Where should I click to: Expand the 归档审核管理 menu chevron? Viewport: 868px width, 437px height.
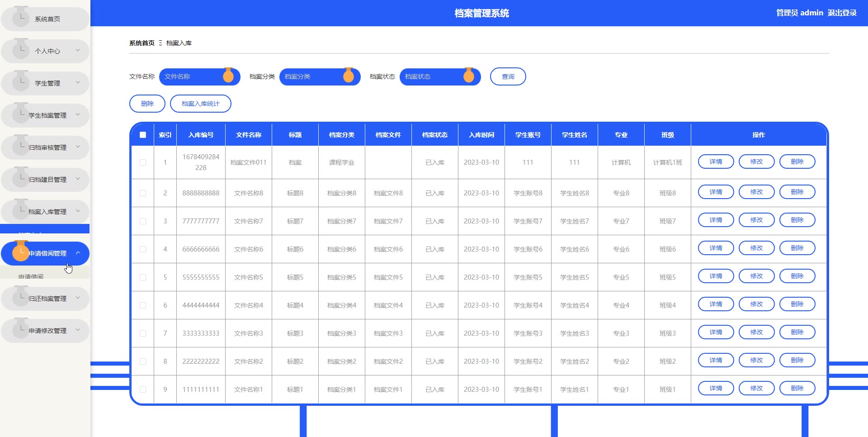78,147
